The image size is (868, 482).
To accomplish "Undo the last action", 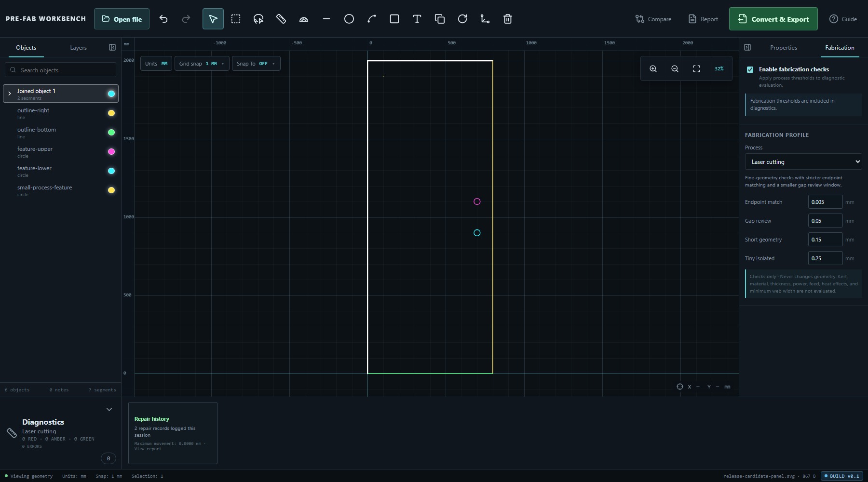I will tap(163, 19).
